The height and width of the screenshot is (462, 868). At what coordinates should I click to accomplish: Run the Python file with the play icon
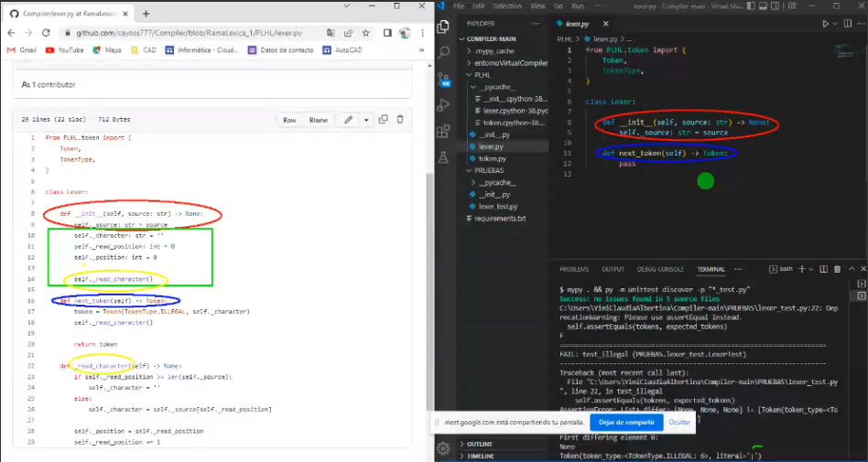(x=825, y=24)
